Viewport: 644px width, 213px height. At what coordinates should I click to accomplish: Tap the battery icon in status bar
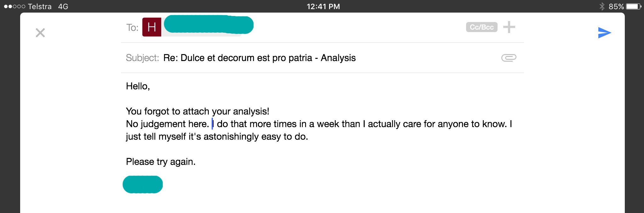tap(633, 6)
